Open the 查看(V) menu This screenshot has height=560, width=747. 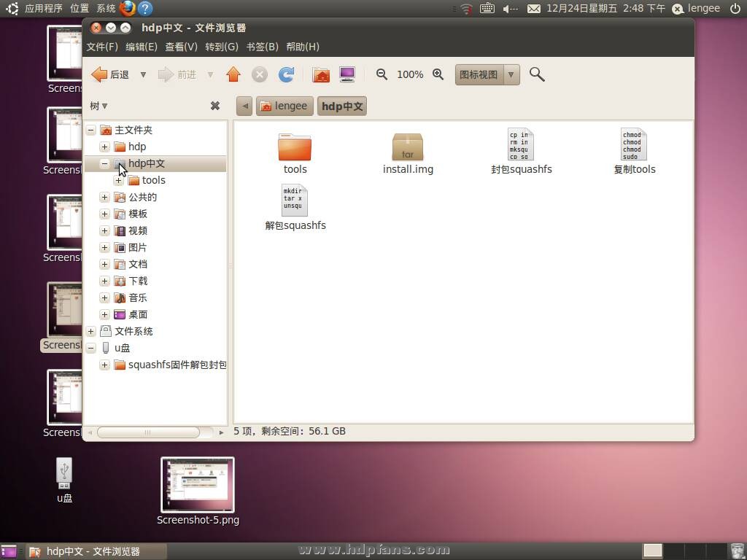181,47
